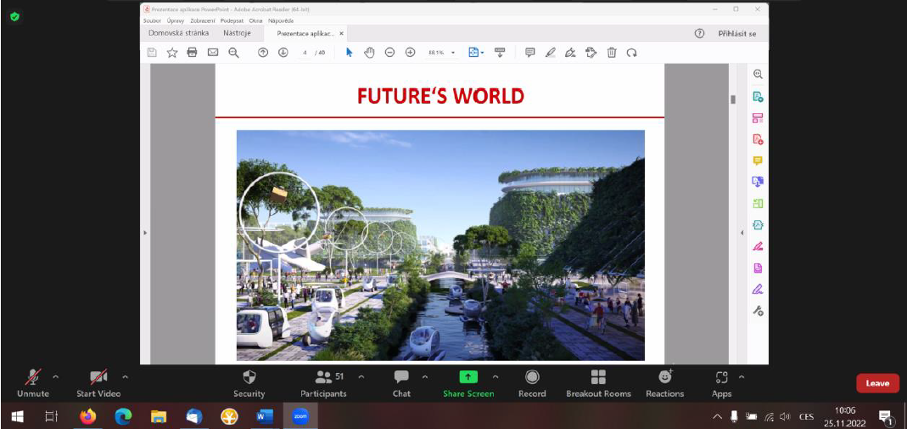
Task: Switch to Domovská stránka tab
Action: [x=178, y=33]
